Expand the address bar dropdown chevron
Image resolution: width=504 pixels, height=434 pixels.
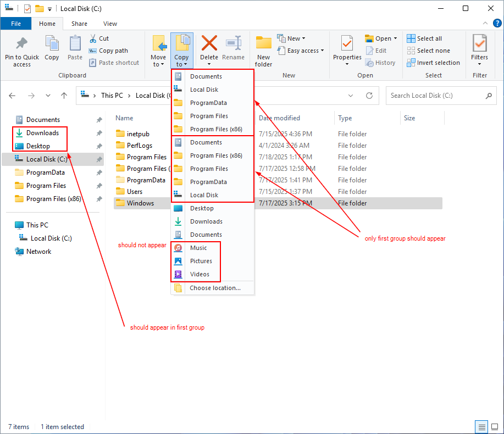pyautogui.click(x=351, y=95)
